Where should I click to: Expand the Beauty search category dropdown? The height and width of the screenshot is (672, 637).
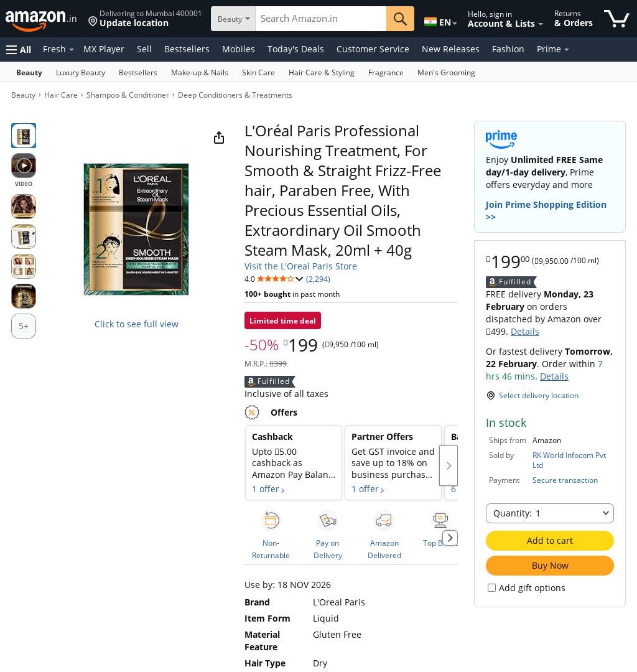pyautogui.click(x=233, y=19)
